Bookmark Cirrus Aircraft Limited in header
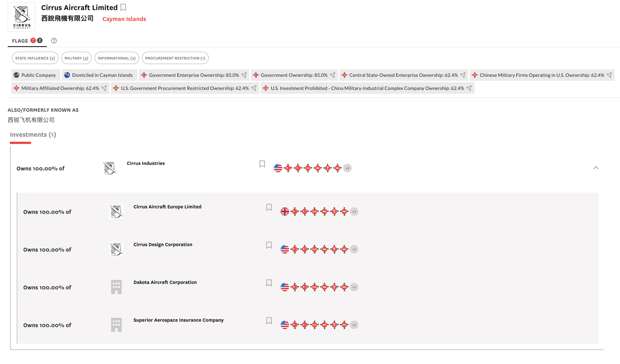 coord(123,8)
